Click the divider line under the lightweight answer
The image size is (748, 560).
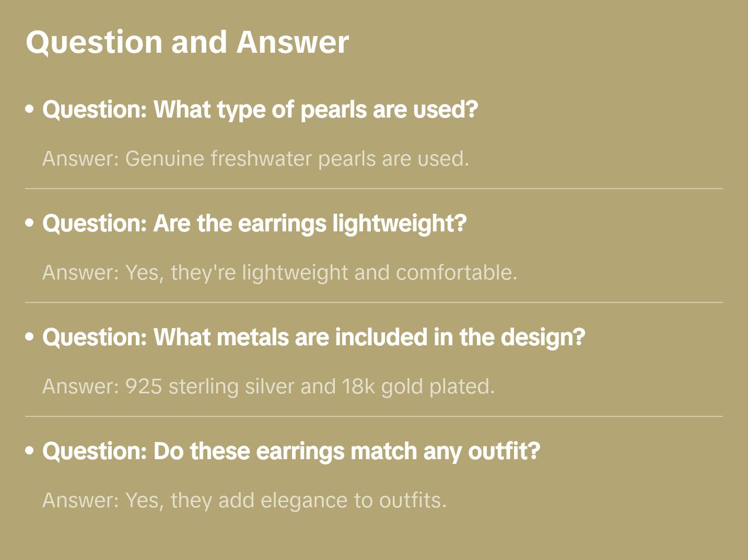[374, 302]
